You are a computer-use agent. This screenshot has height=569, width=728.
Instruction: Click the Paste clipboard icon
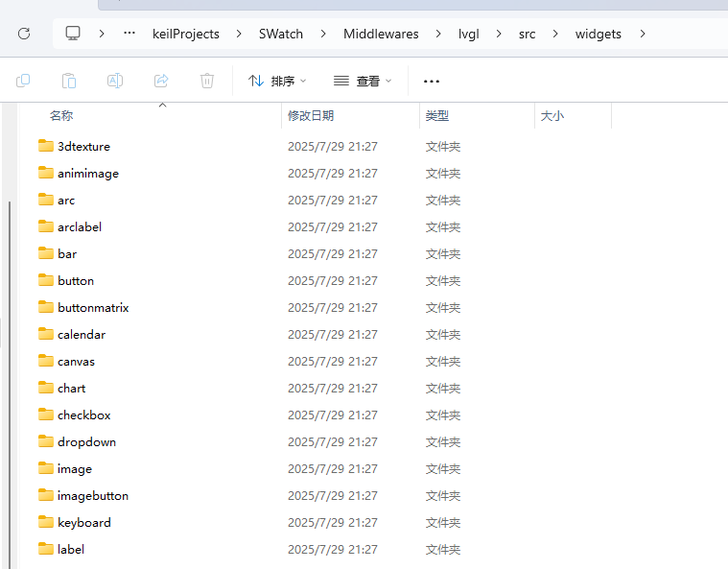pos(69,81)
